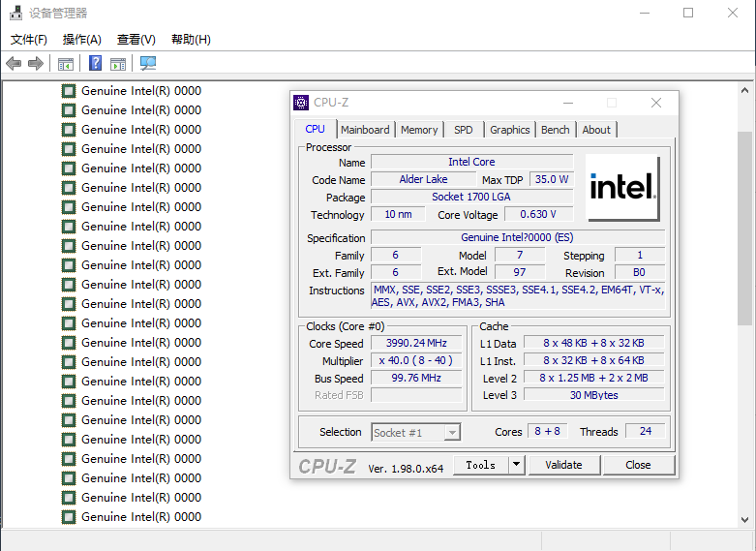756x551 pixels.
Task: Switch to the Bench tab
Action: coord(556,130)
